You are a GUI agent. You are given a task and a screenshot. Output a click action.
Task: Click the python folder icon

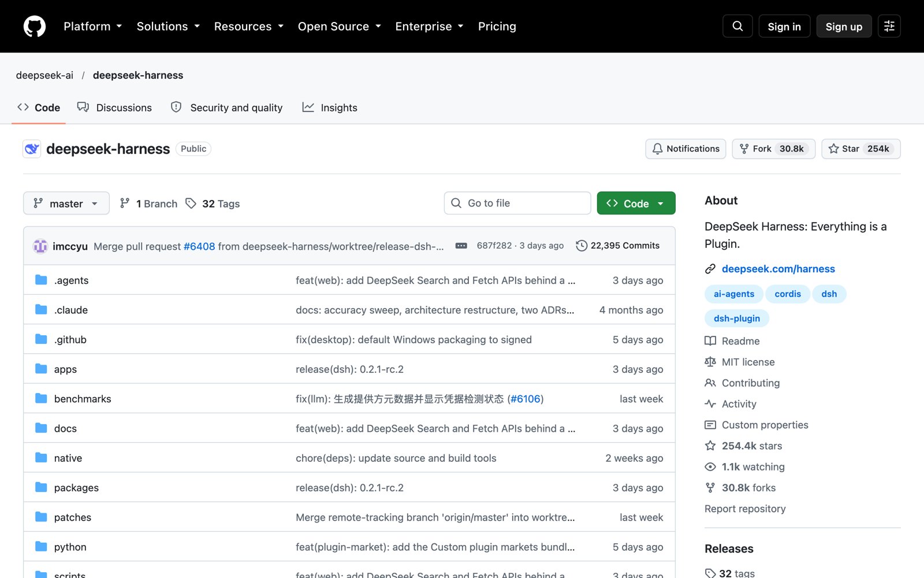pyautogui.click(x=41, y=547)
